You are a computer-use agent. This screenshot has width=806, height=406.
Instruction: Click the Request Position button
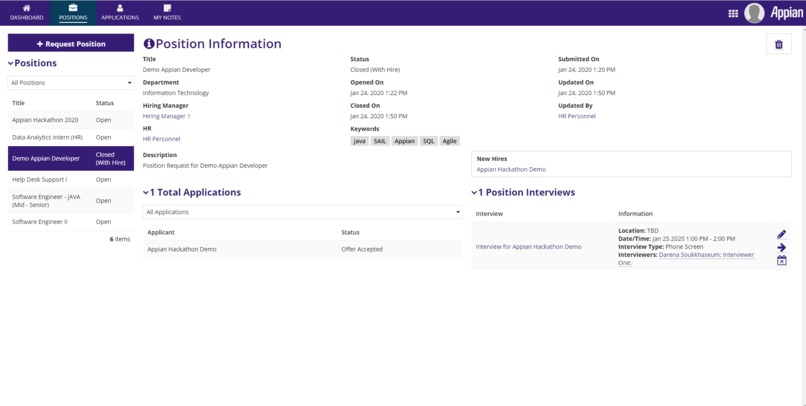tap(71, 44)
